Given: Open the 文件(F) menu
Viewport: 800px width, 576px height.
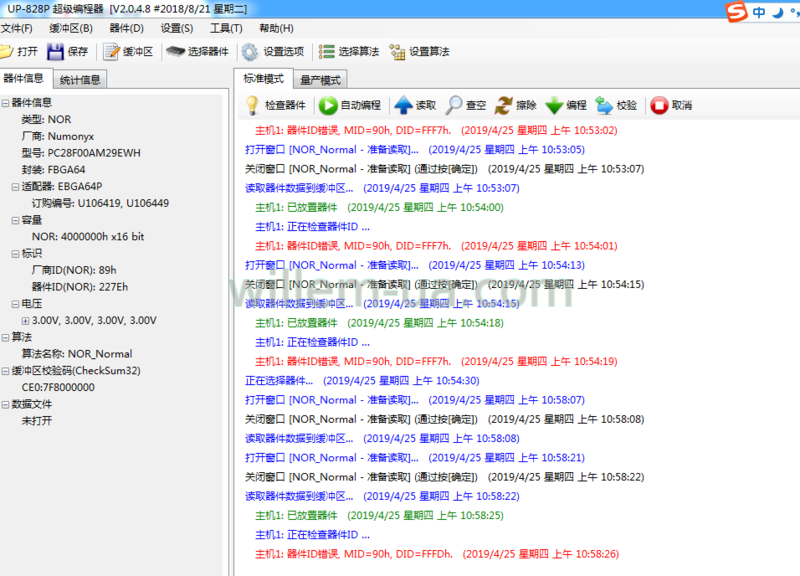Looking at the screenshot, I should (16, 28).
